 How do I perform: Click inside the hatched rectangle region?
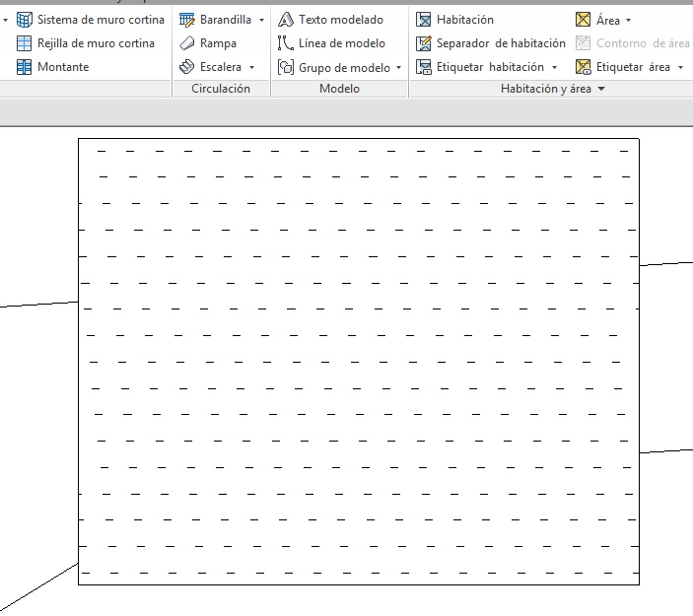(x=359, y=361)
